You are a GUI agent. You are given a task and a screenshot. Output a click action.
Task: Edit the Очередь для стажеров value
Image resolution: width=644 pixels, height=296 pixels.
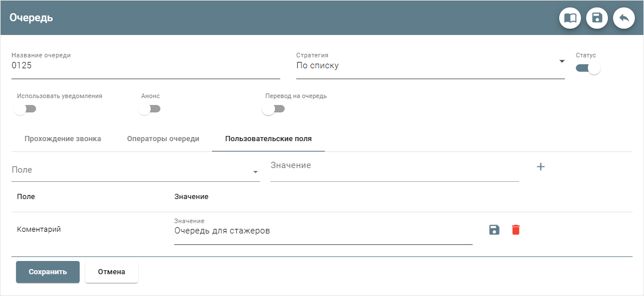point(323,231)
